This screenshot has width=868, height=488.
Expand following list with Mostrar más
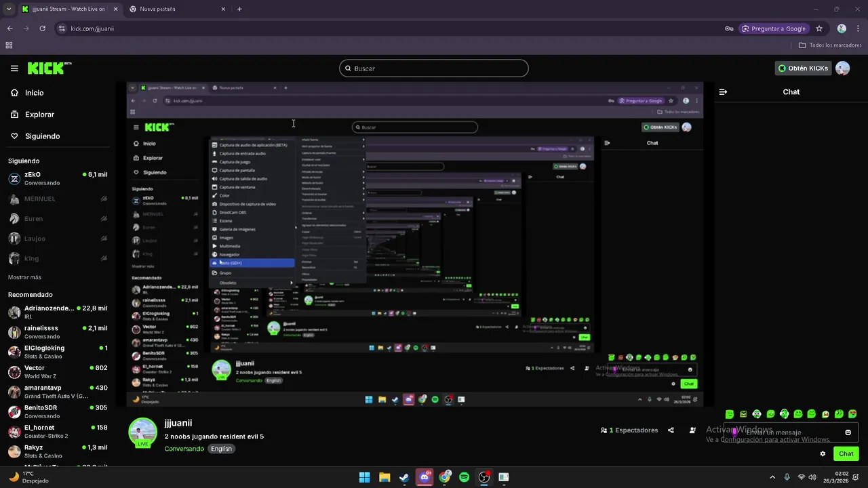[x=24, y=277]
